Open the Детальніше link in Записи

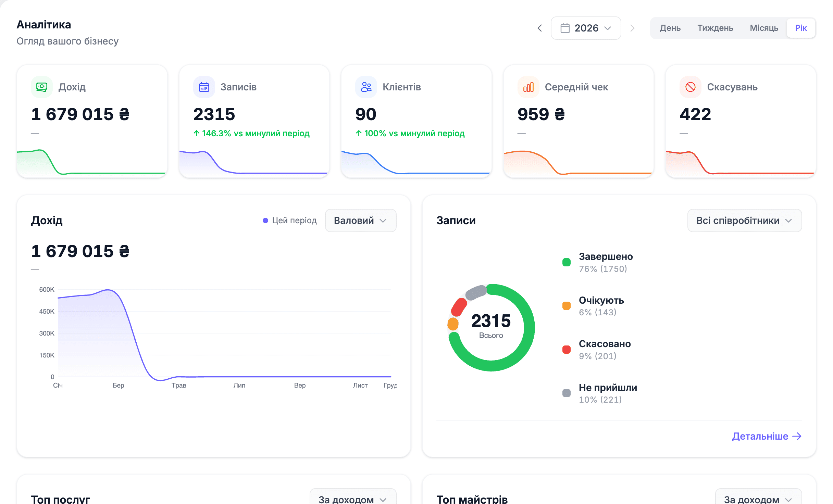pos(767,436)
